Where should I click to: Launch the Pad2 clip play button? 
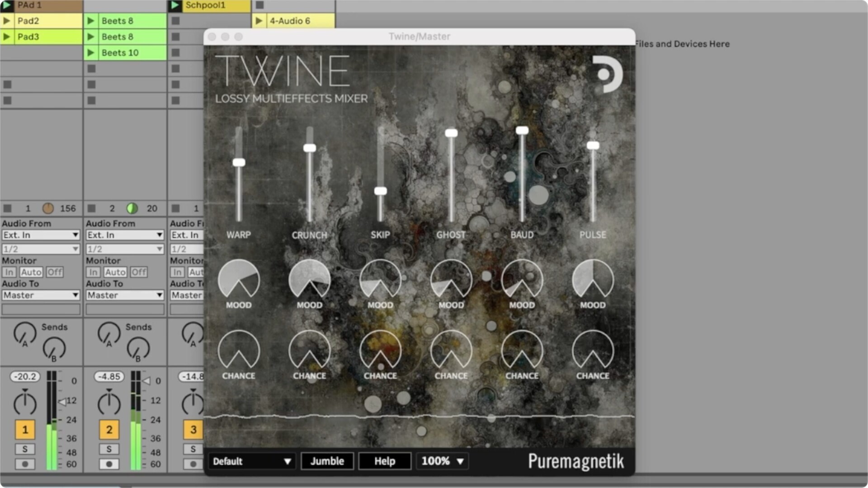coord(7,21)
